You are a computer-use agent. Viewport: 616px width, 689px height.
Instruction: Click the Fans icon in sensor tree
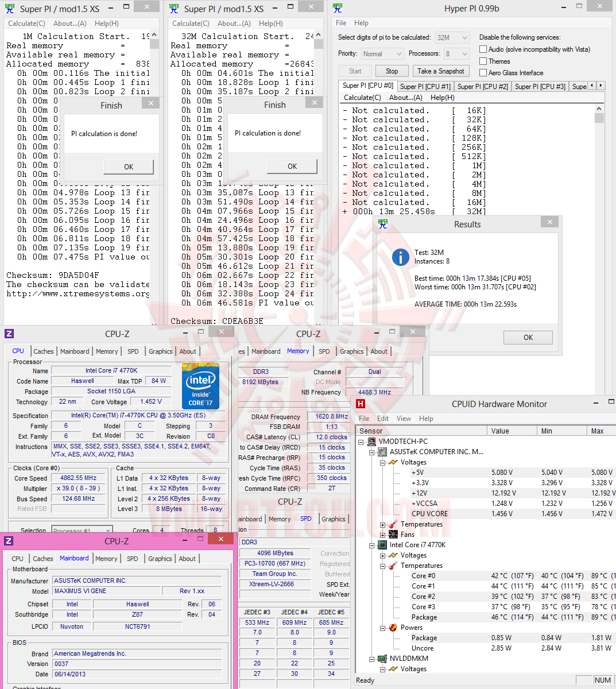393,535
